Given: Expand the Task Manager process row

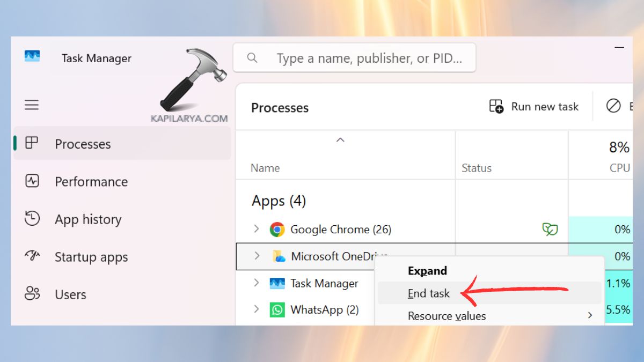Looking at the screenshot, I should (257, 283).
